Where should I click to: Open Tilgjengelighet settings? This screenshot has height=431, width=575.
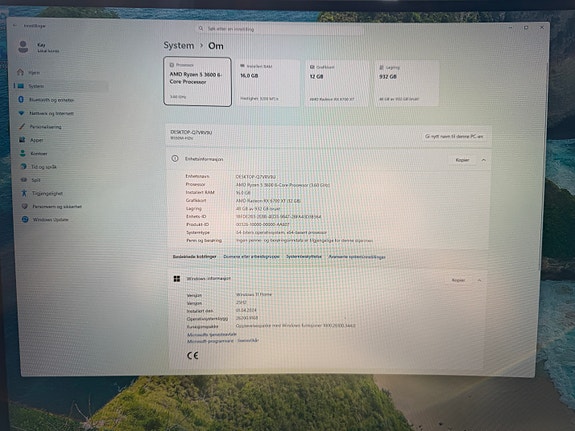click(47, 193)
